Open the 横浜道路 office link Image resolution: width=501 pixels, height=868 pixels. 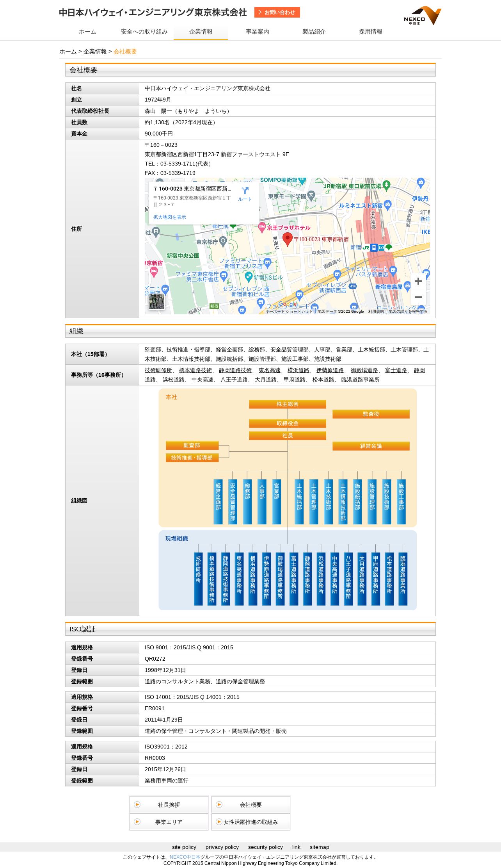pyautogui.click(x=298, y=370)
